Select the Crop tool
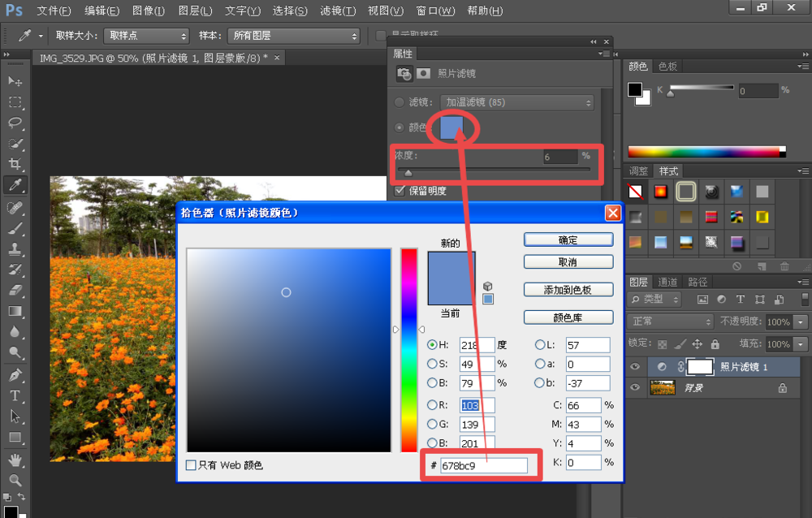 tap(15, 163)
